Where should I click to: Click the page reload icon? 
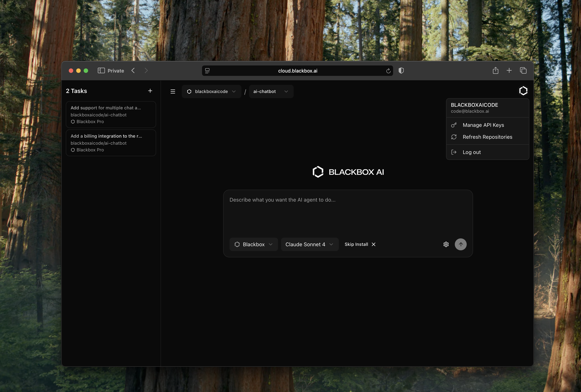[388, 71]
